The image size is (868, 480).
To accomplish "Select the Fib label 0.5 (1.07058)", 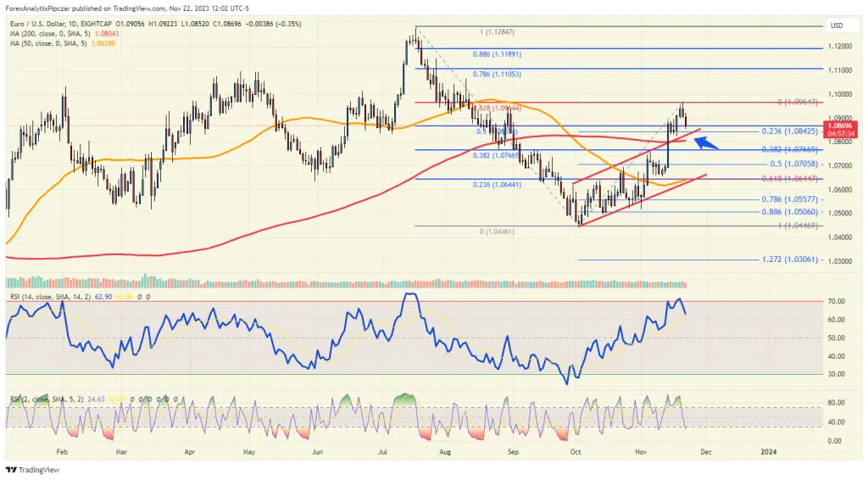I will click(793, 165).
